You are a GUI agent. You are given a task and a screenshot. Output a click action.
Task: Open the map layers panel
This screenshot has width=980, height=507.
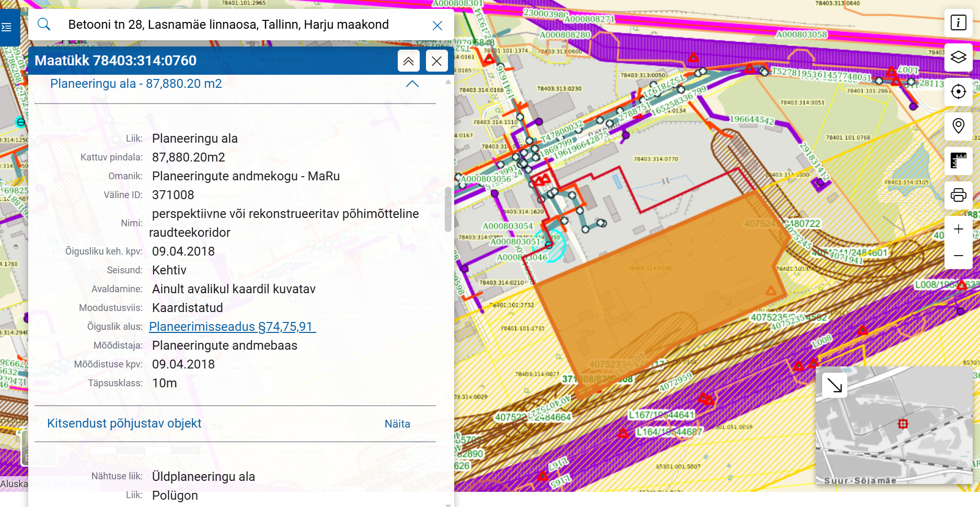(x=958, y=57)
